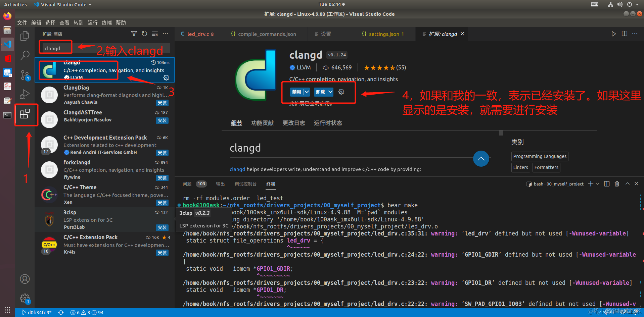Viewport: 644px width, 317px height.
Task: Open clangd extension page settings gear
Action: click(x=341, y=92)
